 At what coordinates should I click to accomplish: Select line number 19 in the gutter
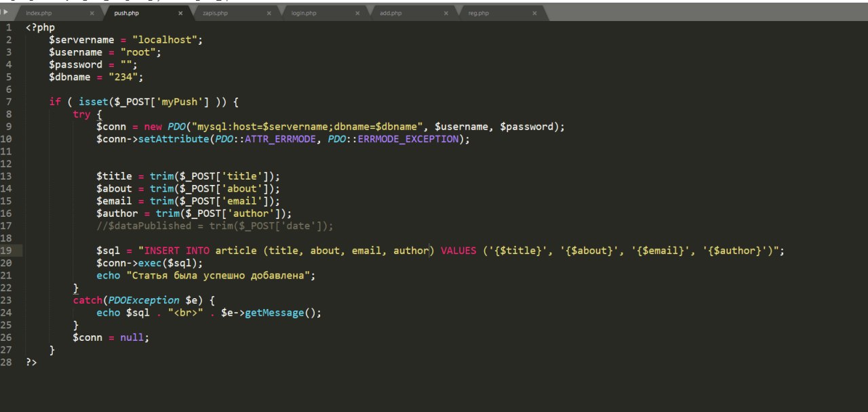(7, 250)
